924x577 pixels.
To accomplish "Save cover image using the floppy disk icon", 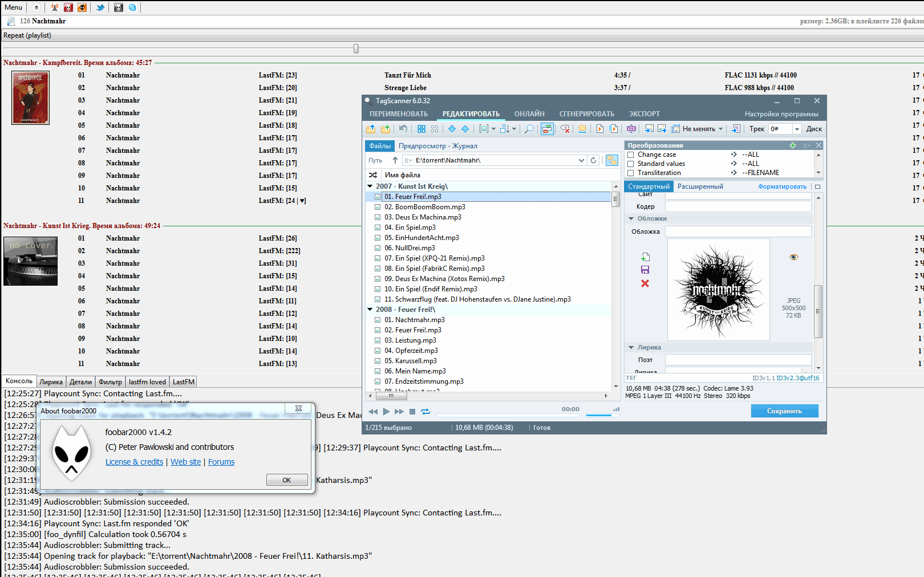I will click(645, 270).
